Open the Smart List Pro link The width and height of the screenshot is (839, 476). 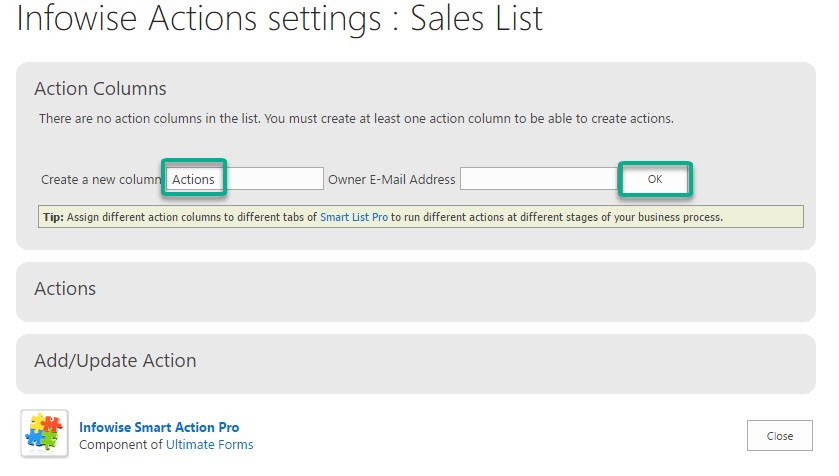click(x=354, y=217)
